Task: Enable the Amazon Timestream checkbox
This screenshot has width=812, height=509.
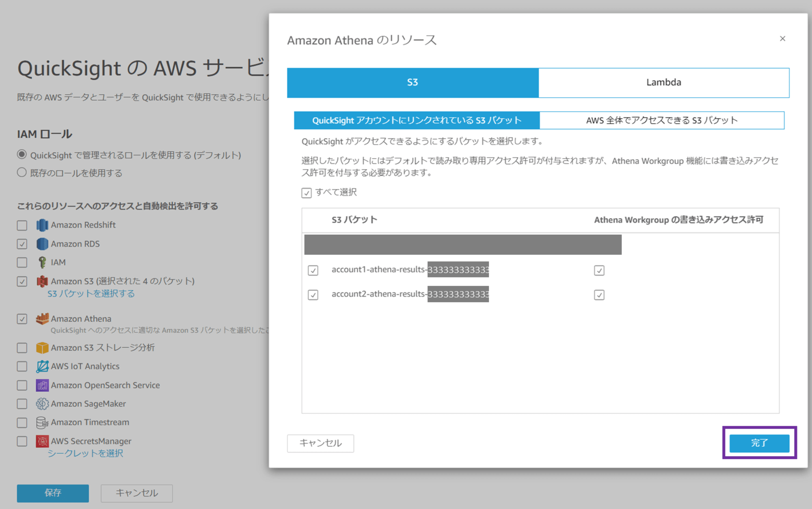Action: coord(22,423)
